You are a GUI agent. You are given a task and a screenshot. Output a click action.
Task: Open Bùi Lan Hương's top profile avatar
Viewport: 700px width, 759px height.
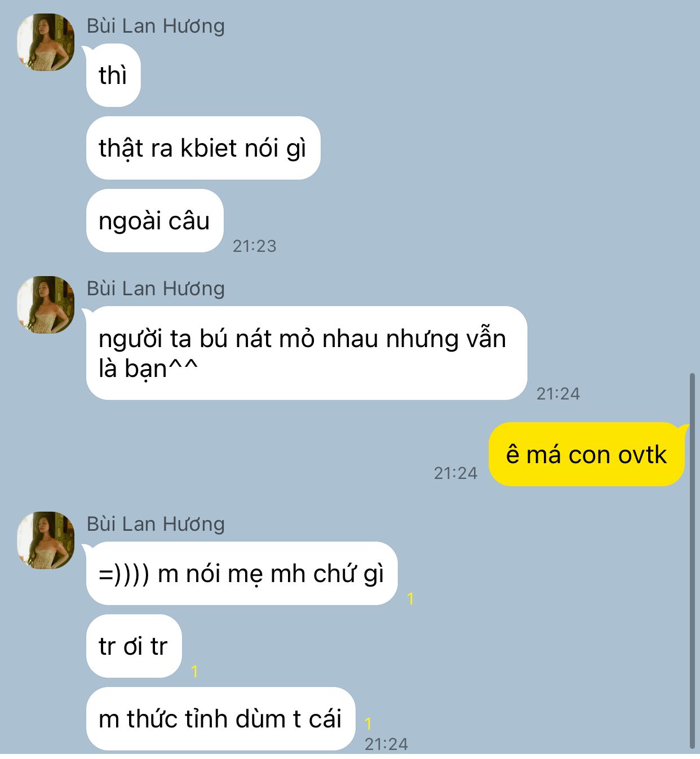46,42
